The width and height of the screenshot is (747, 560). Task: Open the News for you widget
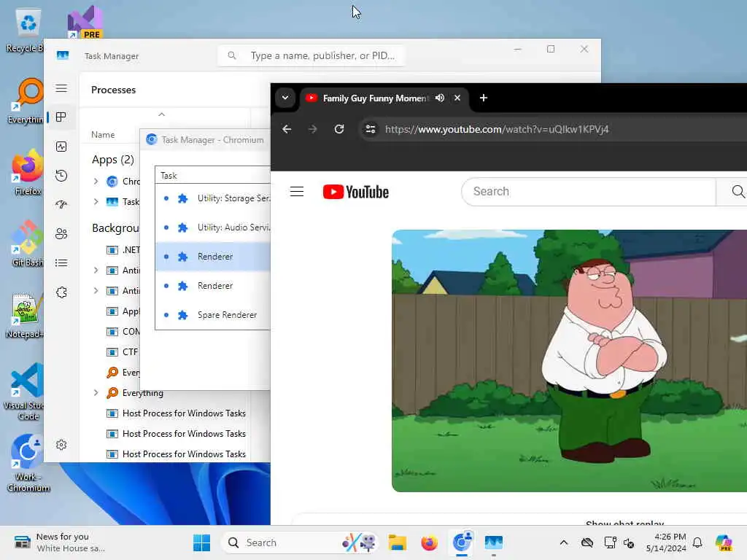pyautogui.click(x=60, y=542)
